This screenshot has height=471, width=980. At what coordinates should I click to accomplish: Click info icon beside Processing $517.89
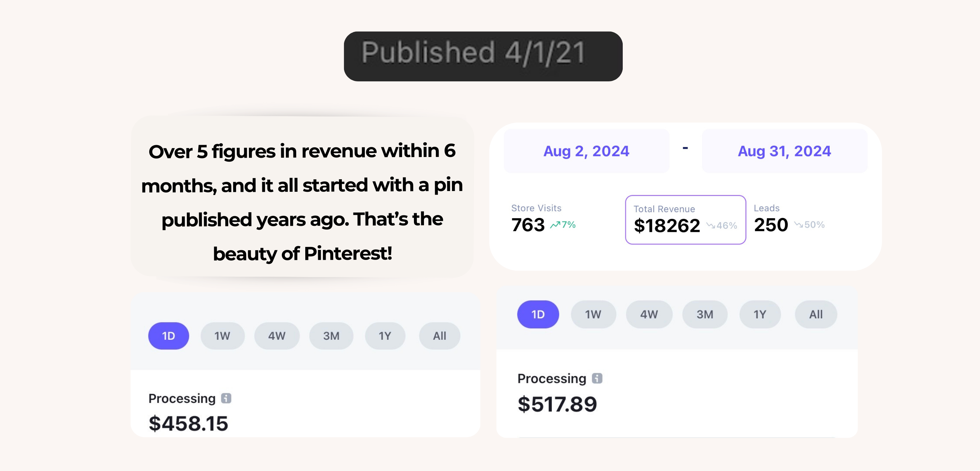pyautogui.click(x=597, y=378)
